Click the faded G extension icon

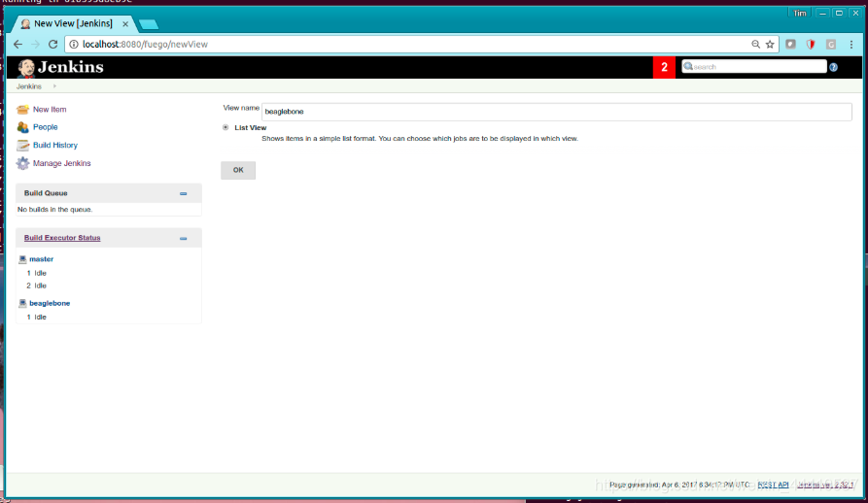coord(831,45)
